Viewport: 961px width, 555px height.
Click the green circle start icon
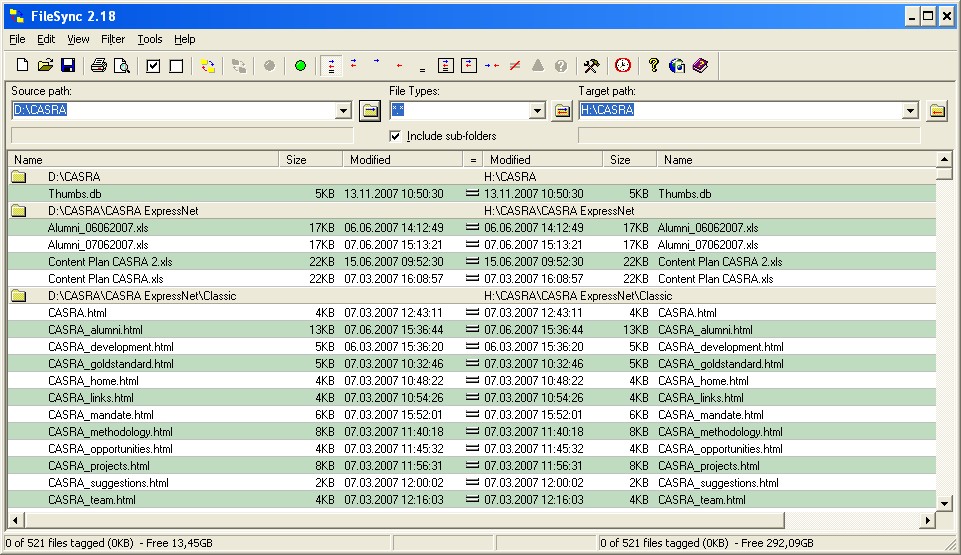300,66
